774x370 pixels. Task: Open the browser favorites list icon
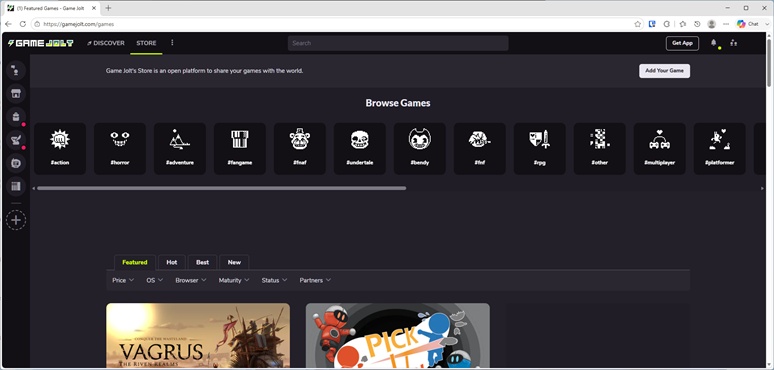(x=683, y=24)
